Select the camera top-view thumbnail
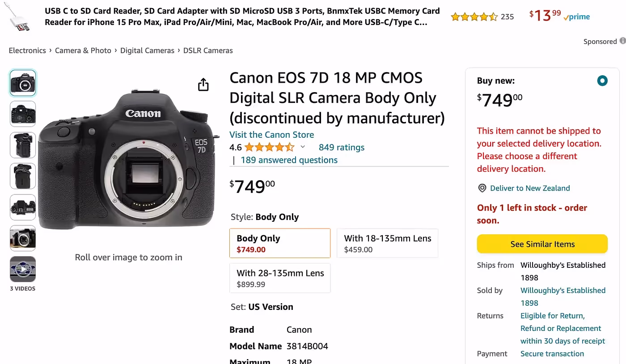Screen dimensions: 626x364 [x=23, y=207]
